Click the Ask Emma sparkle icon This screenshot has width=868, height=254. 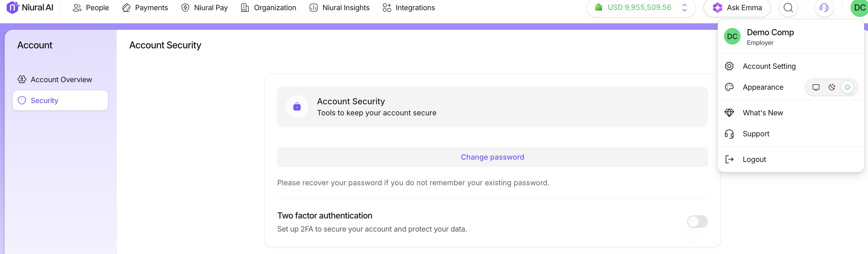coord(717,7)
